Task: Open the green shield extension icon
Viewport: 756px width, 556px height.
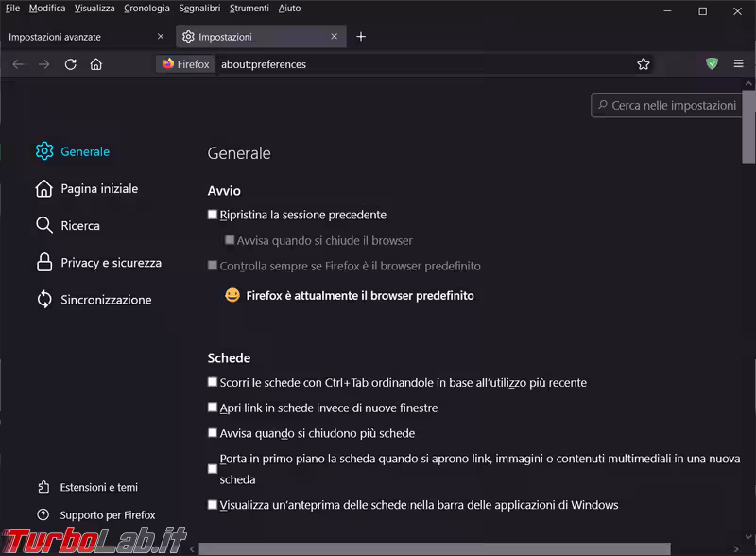Action: (712, 64)
